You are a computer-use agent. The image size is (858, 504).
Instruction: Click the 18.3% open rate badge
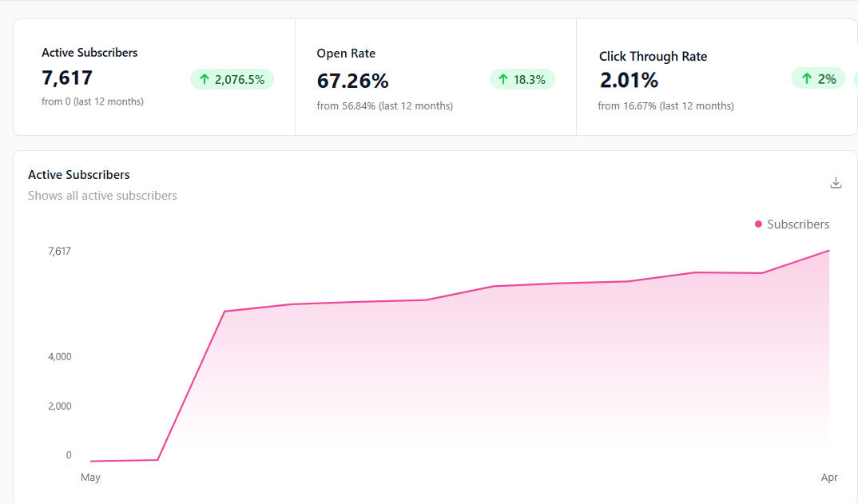[x=522, y=79]
